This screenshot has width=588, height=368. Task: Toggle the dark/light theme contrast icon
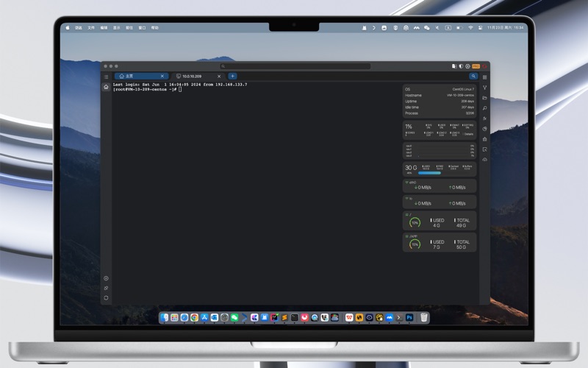pos(461,66)
